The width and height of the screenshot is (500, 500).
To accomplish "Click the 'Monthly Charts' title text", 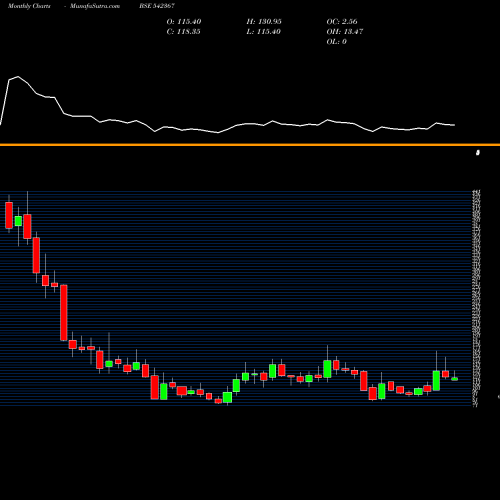I will tap(29, 6).
